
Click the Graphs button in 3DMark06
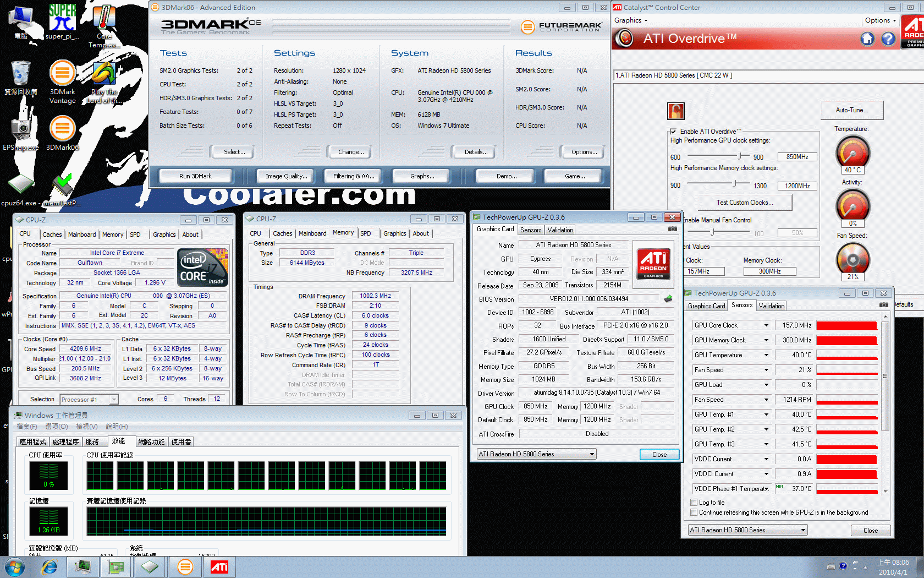tap(422, 176)
